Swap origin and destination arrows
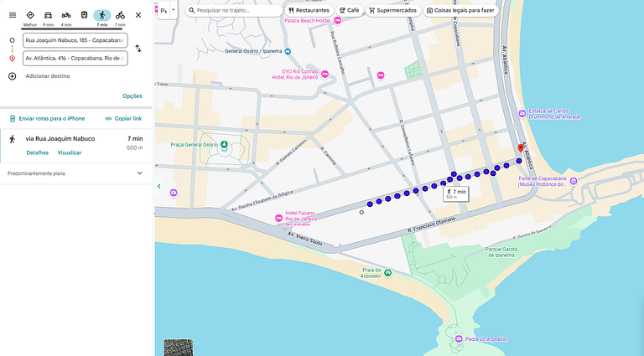 point(138,49)
